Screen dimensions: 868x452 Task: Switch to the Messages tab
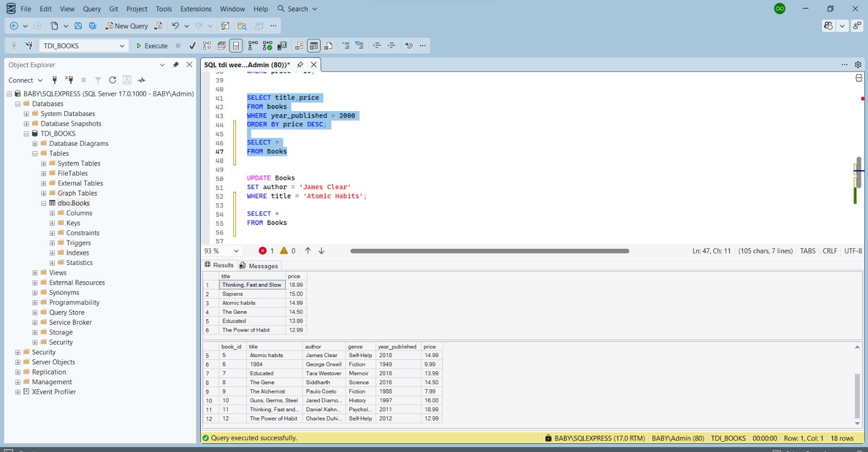[x=263, y=266]
